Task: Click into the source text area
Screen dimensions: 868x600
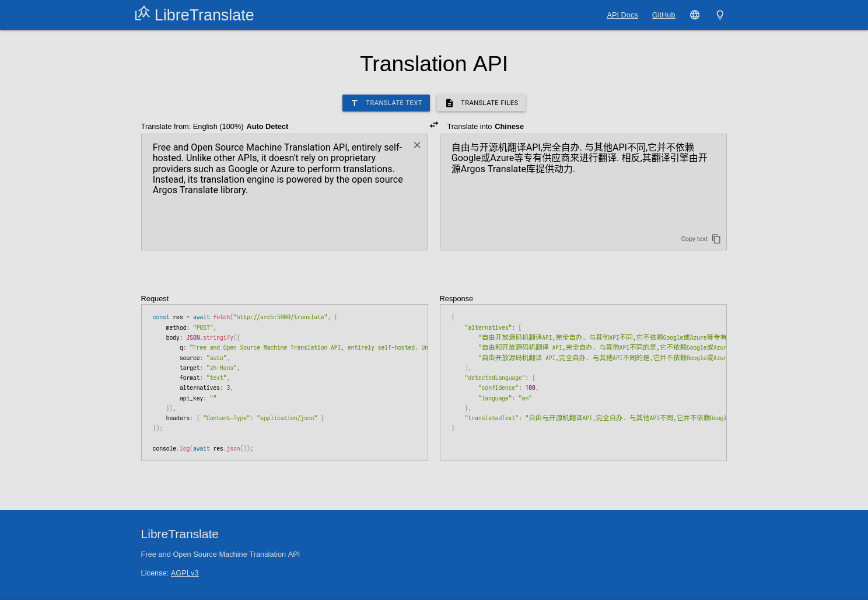Action: 285,192
